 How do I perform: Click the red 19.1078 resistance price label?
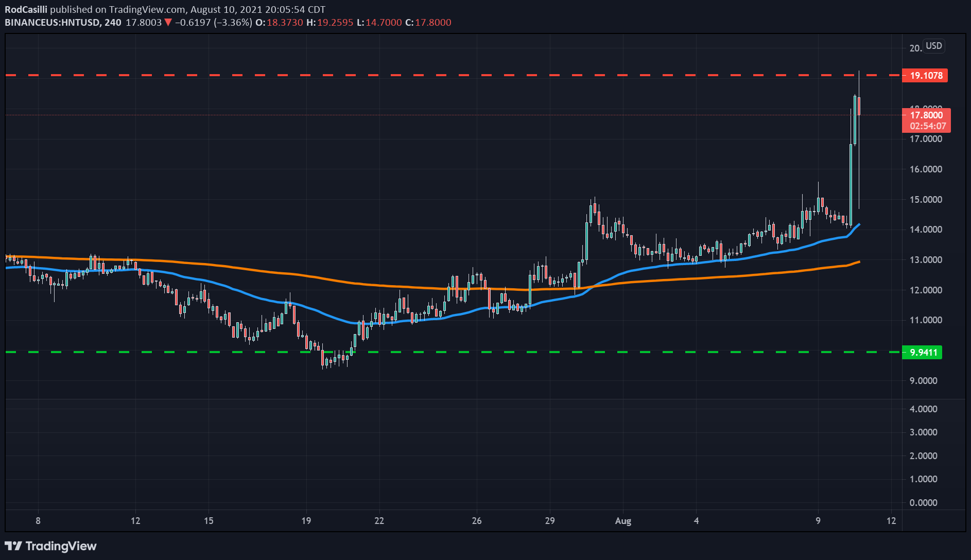tap(925, 76)
